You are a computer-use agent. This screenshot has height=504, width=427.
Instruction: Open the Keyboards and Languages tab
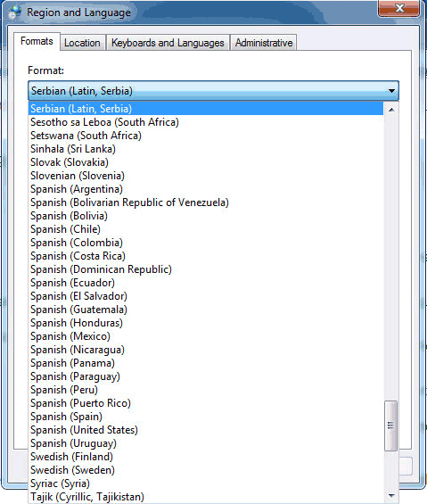tap(168, 43)
